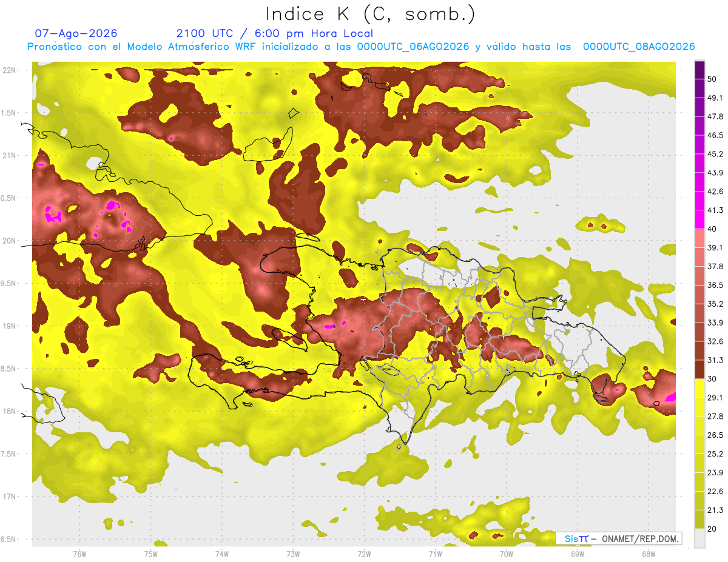Screen dimensions: 728x562
Task: Click colorbar value "31.3"
Action: pos(715,360)
